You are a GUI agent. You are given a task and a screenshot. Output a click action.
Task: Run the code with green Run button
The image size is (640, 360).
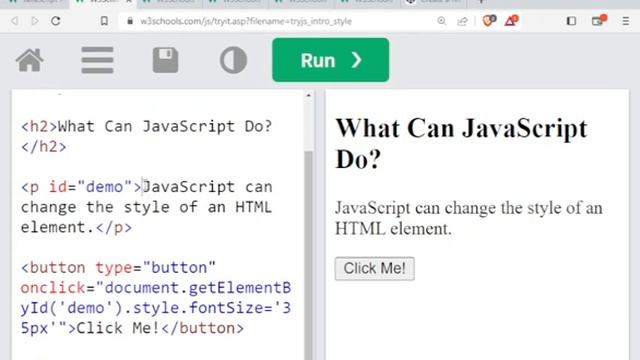click(x=331, y=60)
